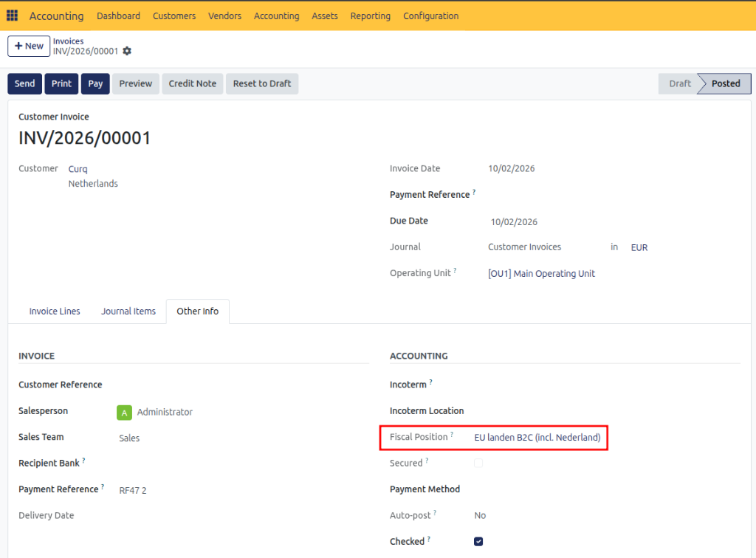Image resolution: width=756 pixels, height=558 pixels.
Task: Click the Administrator avatar icon
Action: [124, 413]
